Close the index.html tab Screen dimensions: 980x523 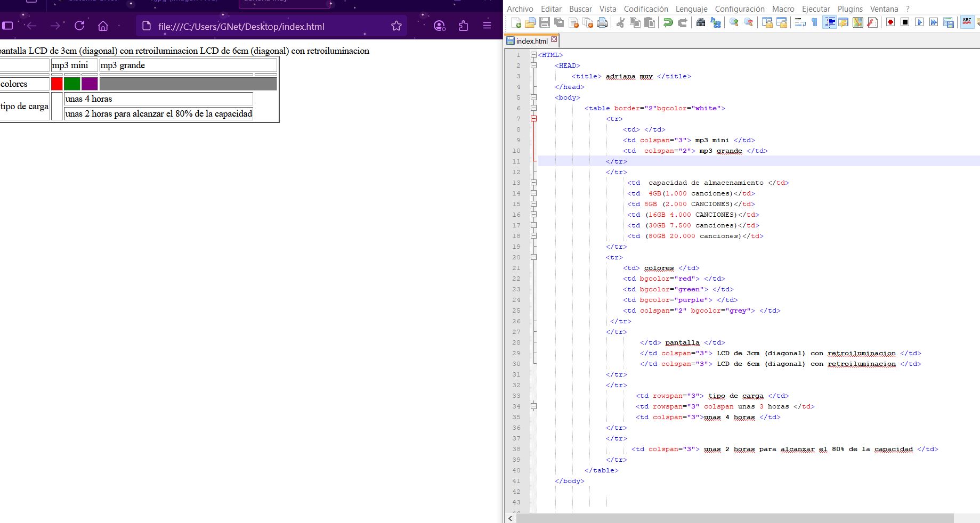coord(554,40)
